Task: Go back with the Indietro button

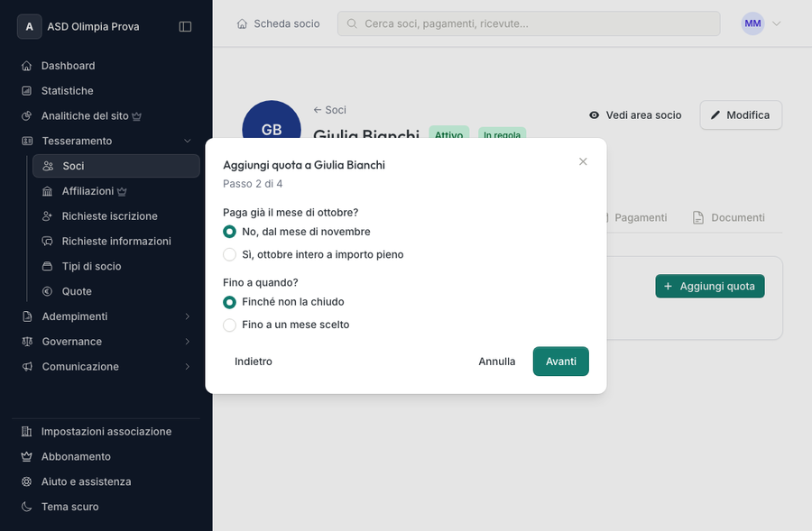Action: [x=254, y=362]
